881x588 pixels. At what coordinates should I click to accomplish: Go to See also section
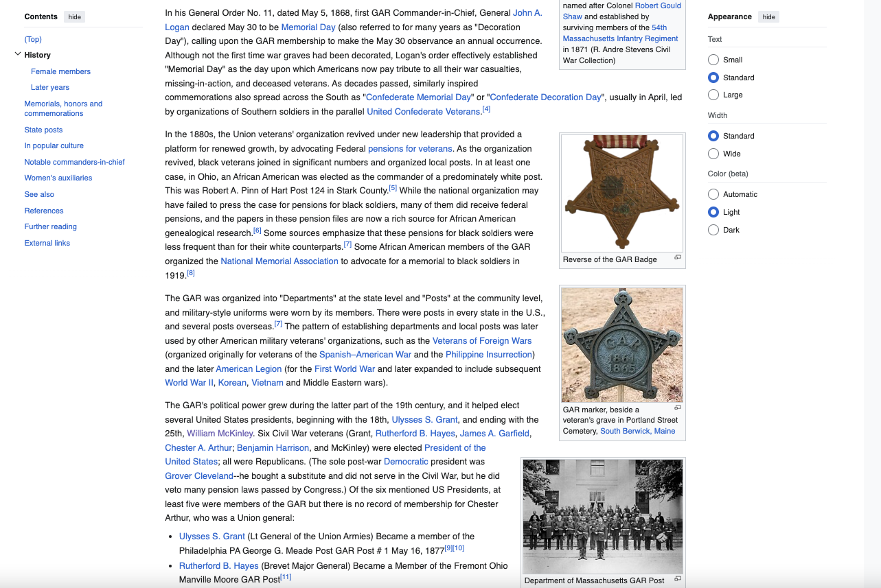(39, 194)
